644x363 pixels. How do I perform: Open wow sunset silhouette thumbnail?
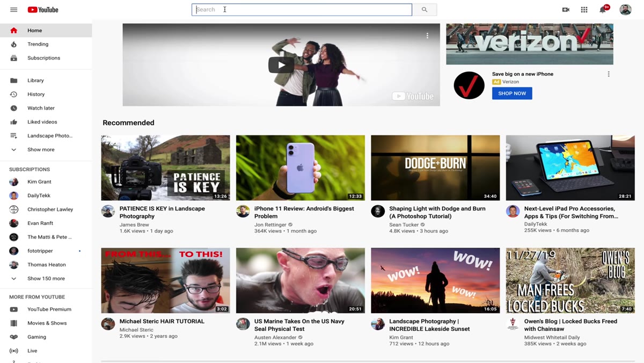435,280
